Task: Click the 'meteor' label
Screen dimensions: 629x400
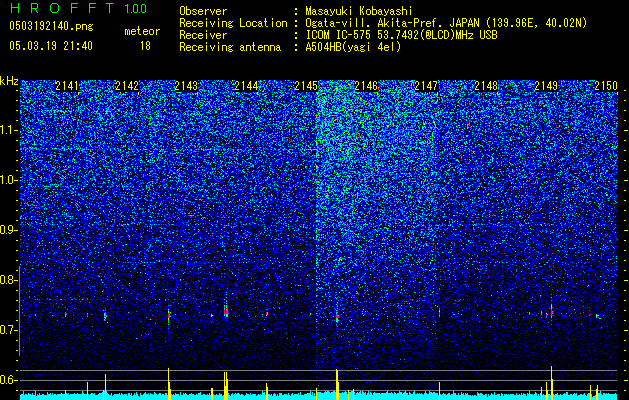Action: tap(142, 31)
